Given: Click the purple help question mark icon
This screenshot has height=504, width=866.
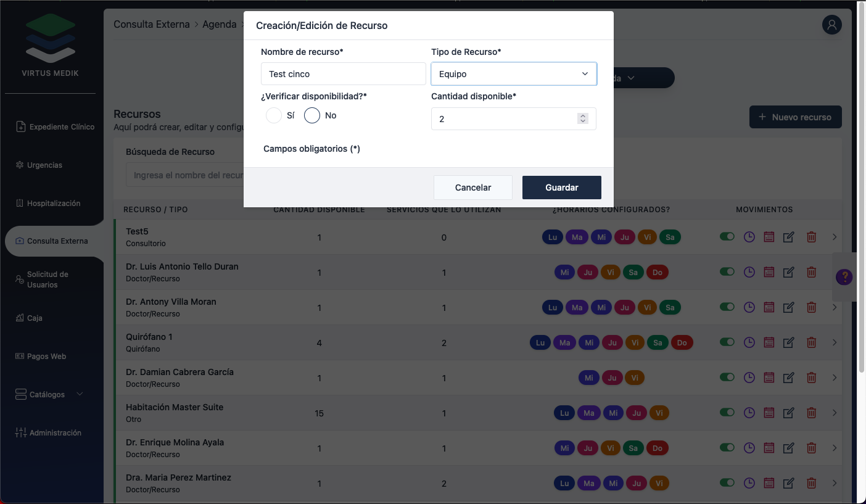Looking at the screenshot, I should pyautogui.click(x=843, y=277).
